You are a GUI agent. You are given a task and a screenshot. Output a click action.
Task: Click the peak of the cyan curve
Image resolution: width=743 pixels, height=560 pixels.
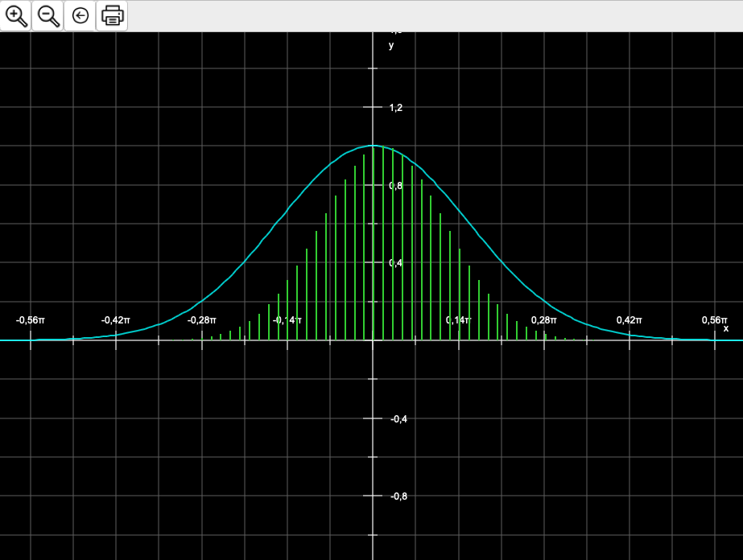tap(373, 146)
